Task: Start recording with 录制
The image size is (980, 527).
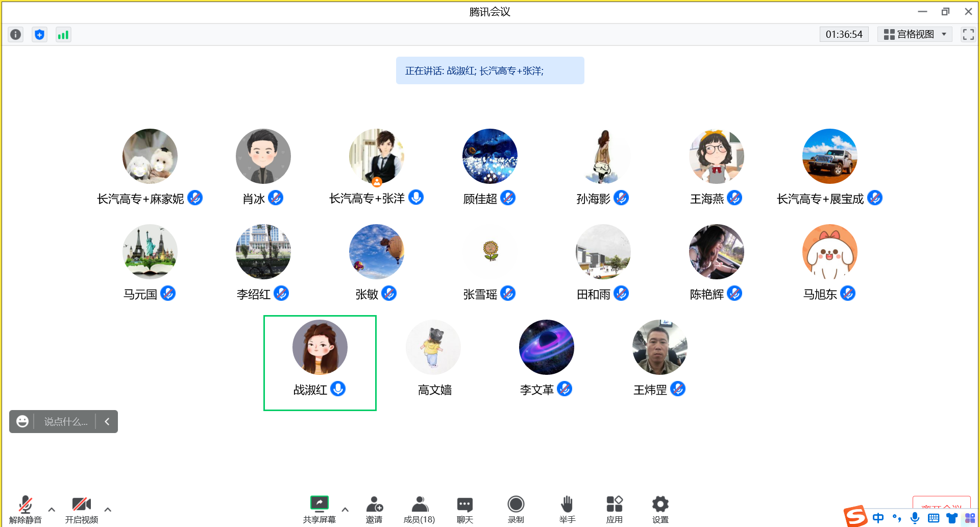Action: tap(516, 510)
